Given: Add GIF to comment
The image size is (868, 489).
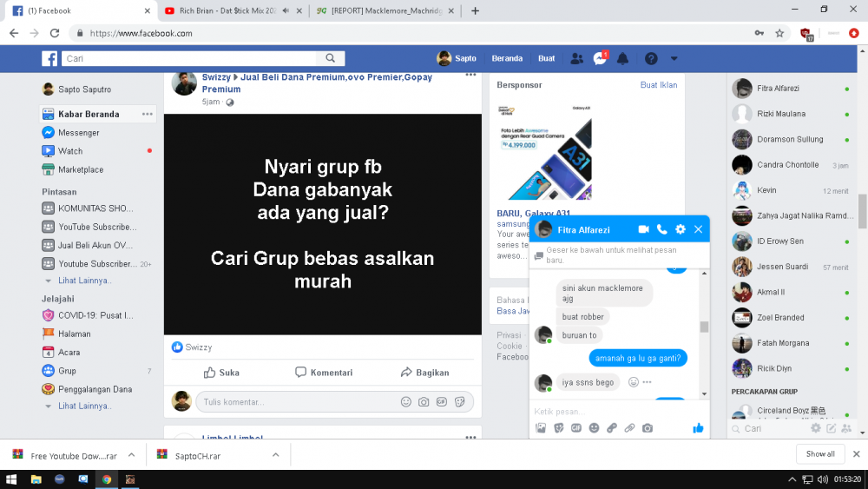Looking at the screenshot, I should (441, 402).
